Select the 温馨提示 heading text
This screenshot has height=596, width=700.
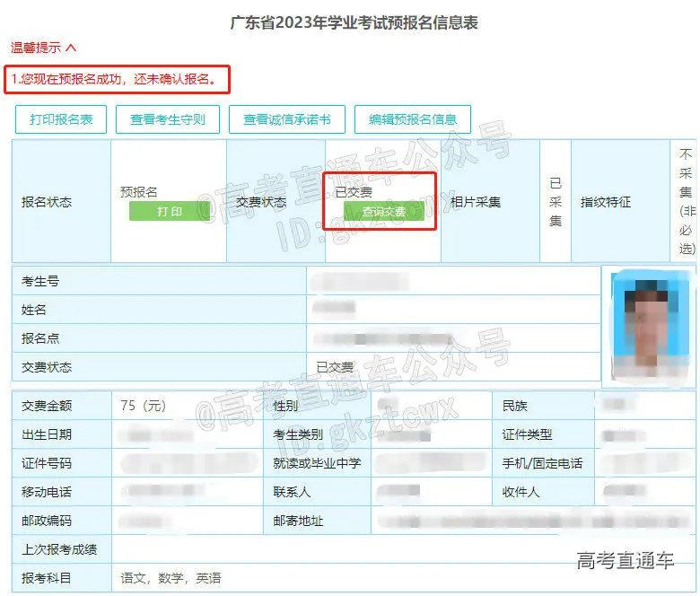[x=36, y=48]
